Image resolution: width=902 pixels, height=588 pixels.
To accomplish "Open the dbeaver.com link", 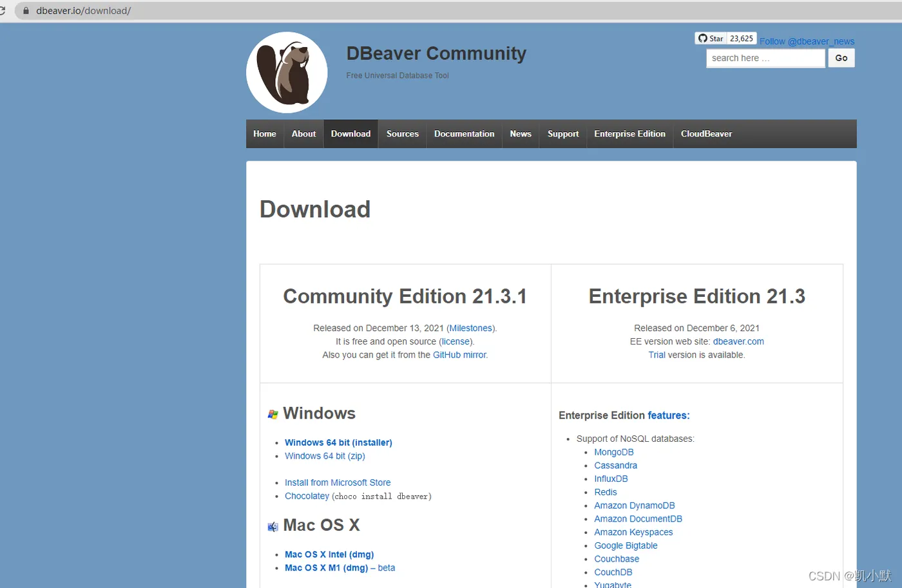I will coord(738,342).
